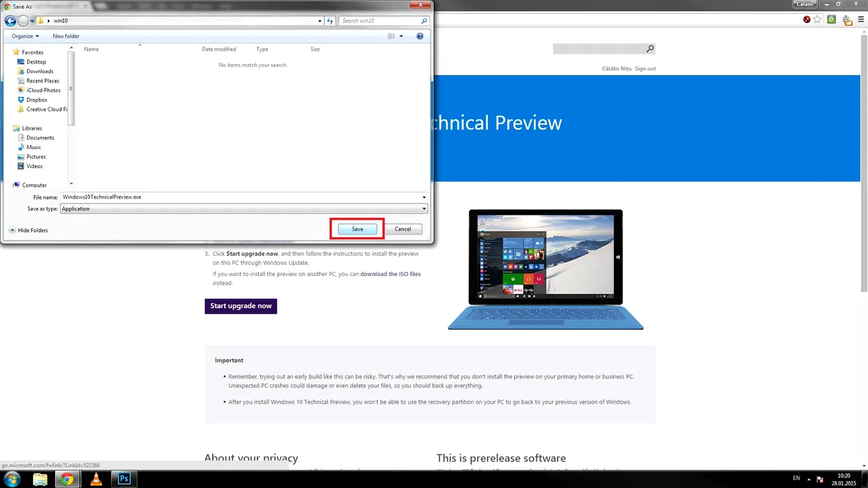The height and width of the screenshot is (488, 868).
Task: Open iCloud Photos in navigation pane
Action: (x=43, y=90)
